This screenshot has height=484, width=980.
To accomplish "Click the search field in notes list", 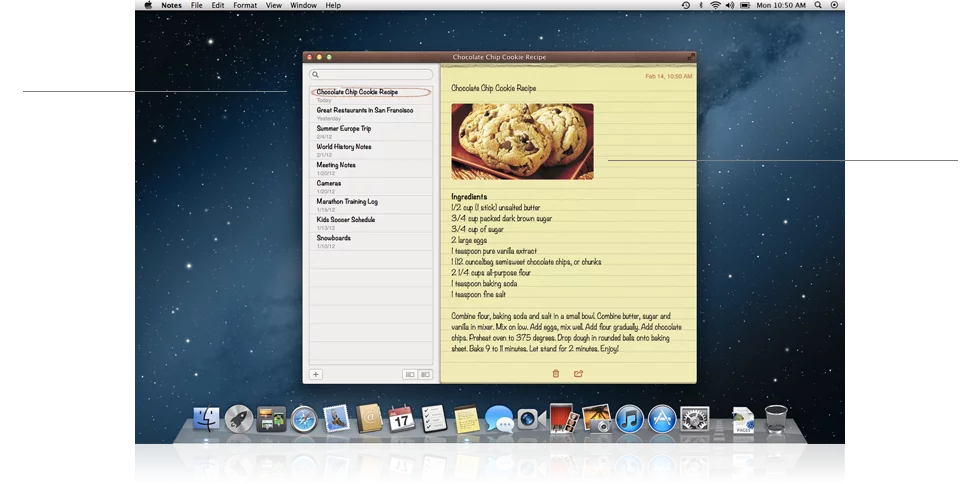I will (371, 74).
